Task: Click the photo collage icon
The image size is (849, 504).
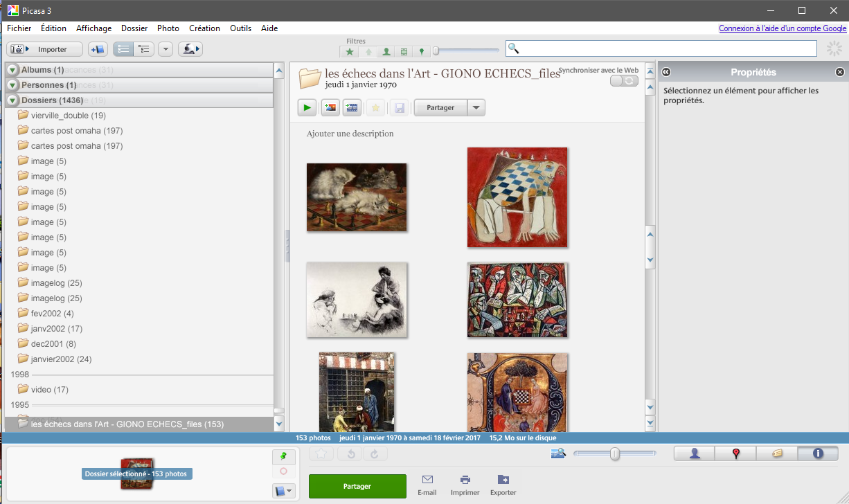Action: 331,107
